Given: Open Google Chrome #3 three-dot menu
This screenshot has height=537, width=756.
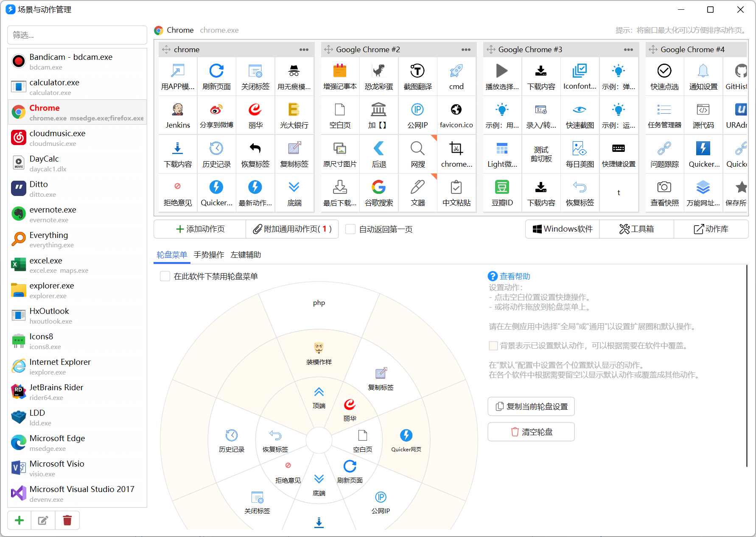Looking at the screenshot, I should point(628,50).
